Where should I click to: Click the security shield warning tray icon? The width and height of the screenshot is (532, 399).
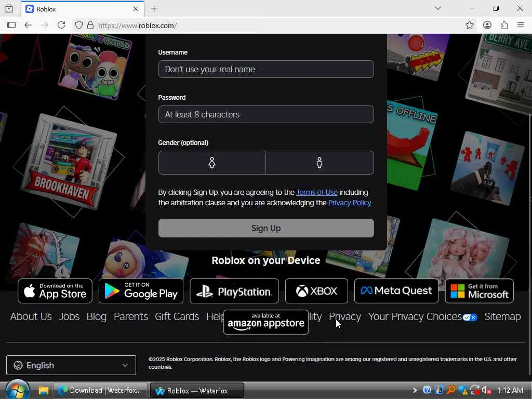[x=463, y=390]
